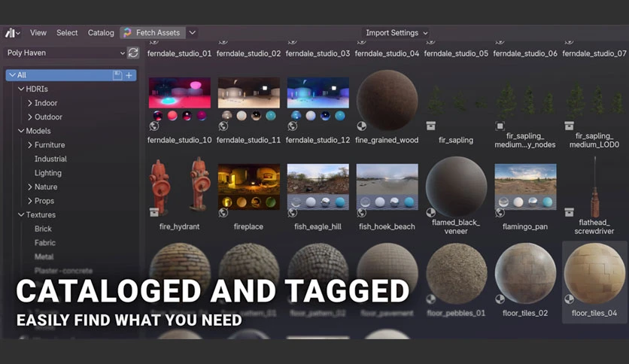Click the globe icon on flamingo_pan
Viewport: 629px width, 364px height.
pyautogui.click(x=500, y=213)
